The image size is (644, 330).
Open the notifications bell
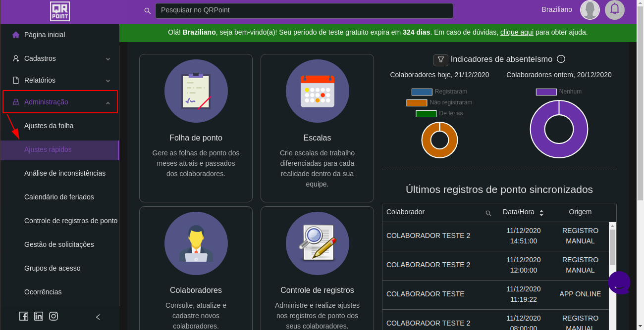615,10
